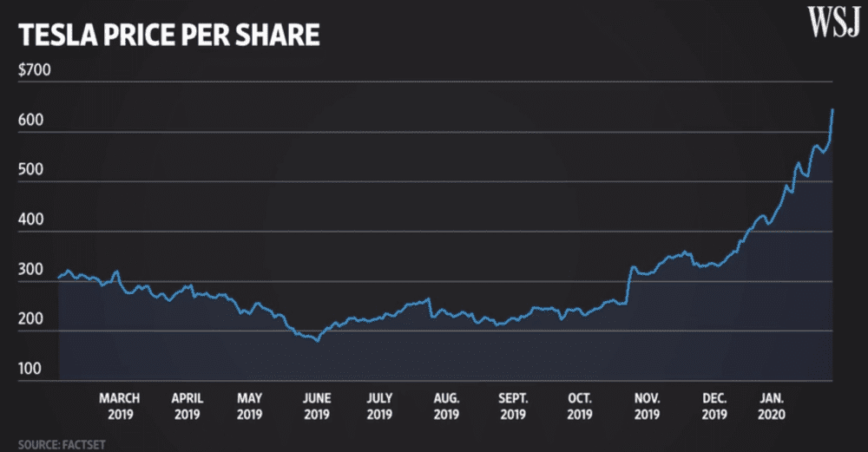Select the March 2019 timeline label

(x=120, y=406)
